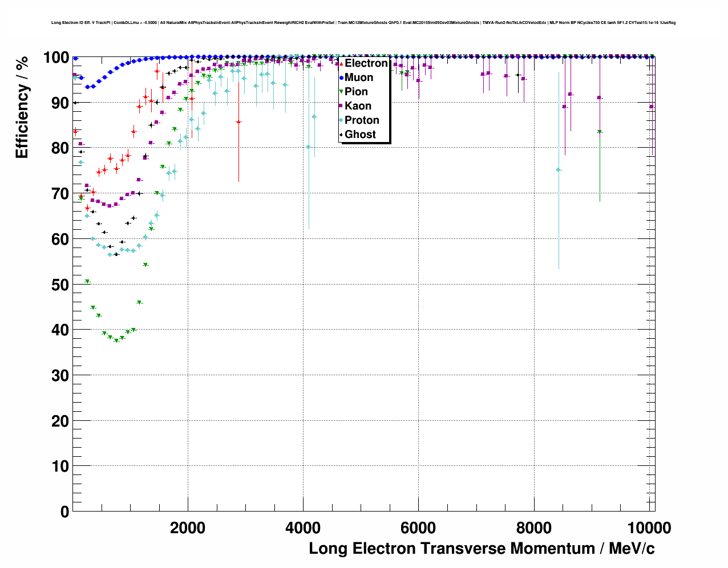Click the Efficiency / % y-axis title
728x568 pixels.
22,107
